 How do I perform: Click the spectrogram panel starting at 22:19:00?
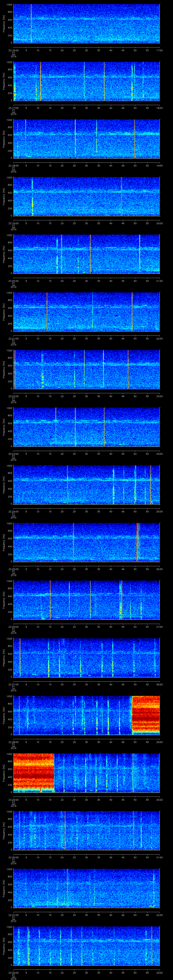(x=87, y=196)
